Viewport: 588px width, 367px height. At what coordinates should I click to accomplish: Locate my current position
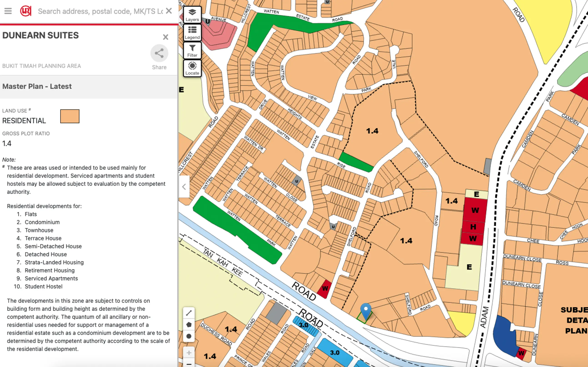click(x=192, y=68)
